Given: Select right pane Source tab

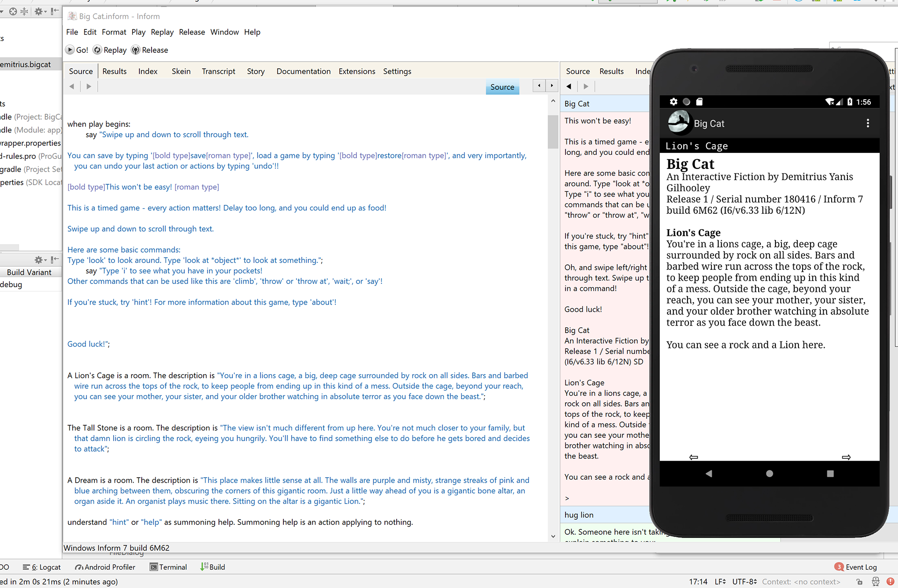Looking at the screenshot, I should pos(578,71).
